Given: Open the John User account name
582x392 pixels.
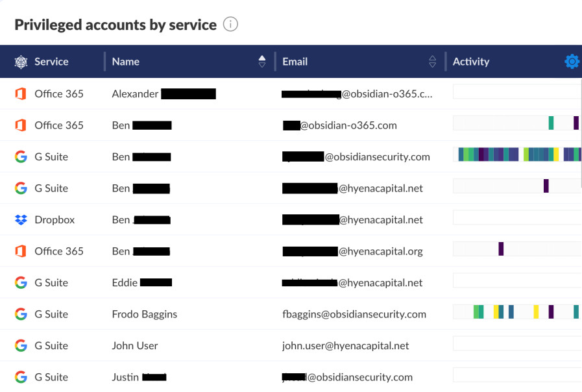Looking at the screenshot, I should [135, 345].
